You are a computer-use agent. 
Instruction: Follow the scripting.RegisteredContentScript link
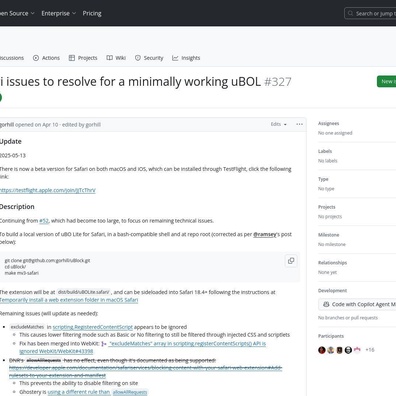point(93,327)
